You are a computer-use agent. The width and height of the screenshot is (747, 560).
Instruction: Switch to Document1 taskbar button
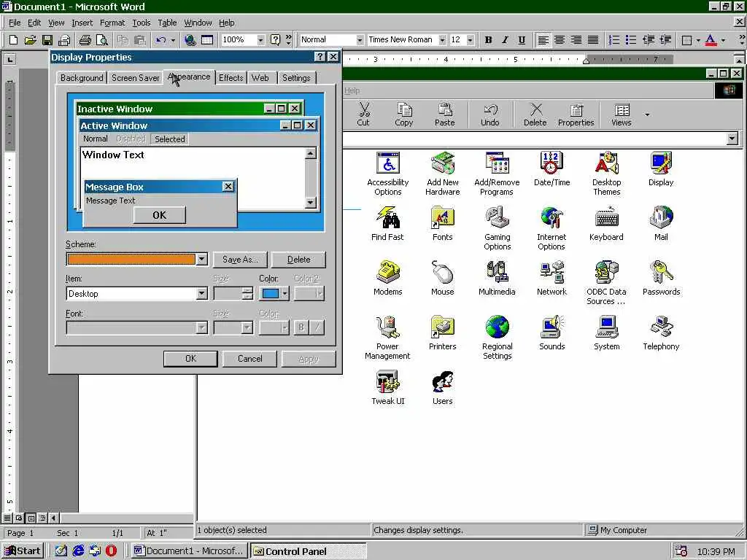[x=189, y=551]
